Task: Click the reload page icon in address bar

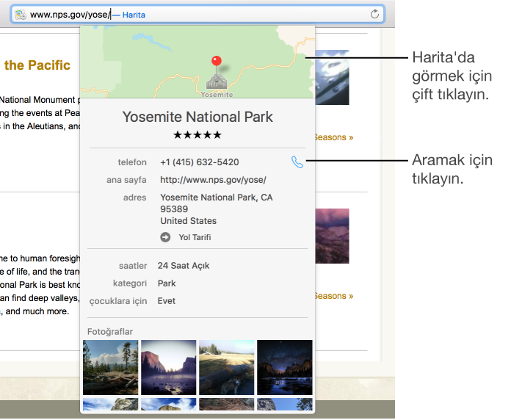Action: pyautogui.click(x=374, y=14)
